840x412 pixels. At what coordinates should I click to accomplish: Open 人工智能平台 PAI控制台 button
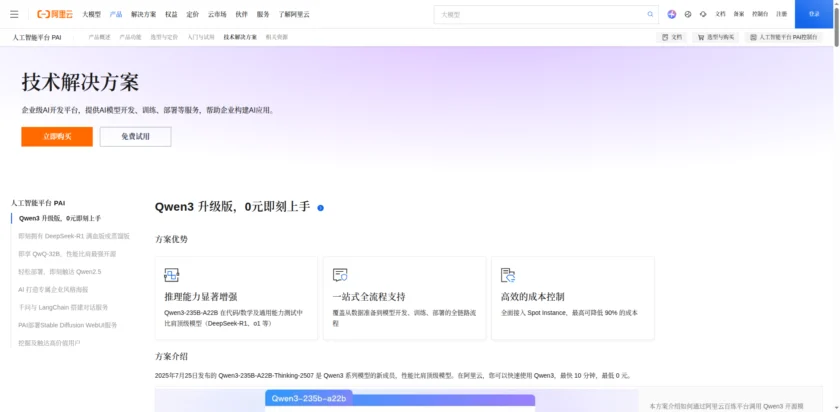(x=784, y=38)
